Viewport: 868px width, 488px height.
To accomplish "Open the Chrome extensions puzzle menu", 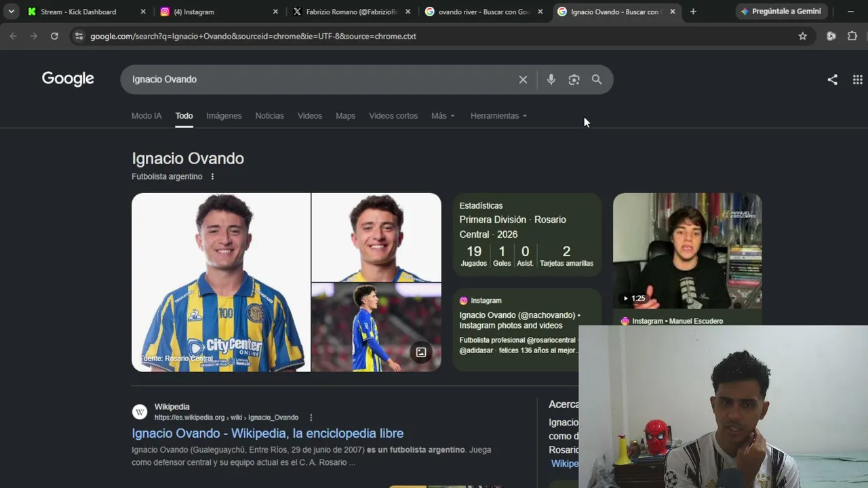I will (852, 36).
